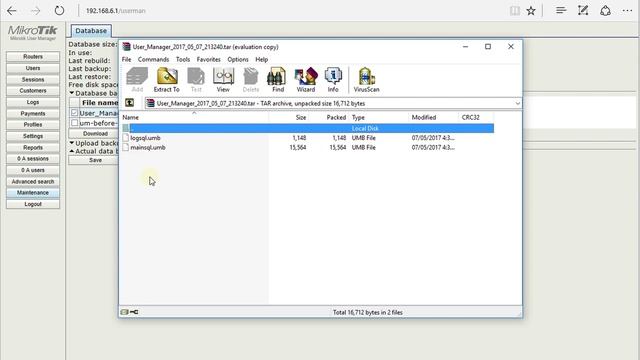This screenshot has height=360, width=640.
Task: Launch the Wizard toolbar icon
Action: click(x=306, y=80)
